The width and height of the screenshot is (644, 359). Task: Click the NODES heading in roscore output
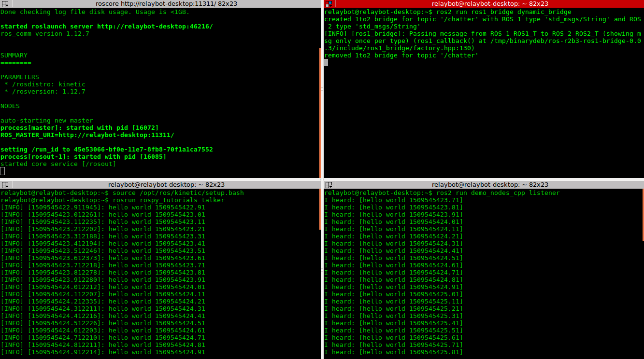coord(10,106)
